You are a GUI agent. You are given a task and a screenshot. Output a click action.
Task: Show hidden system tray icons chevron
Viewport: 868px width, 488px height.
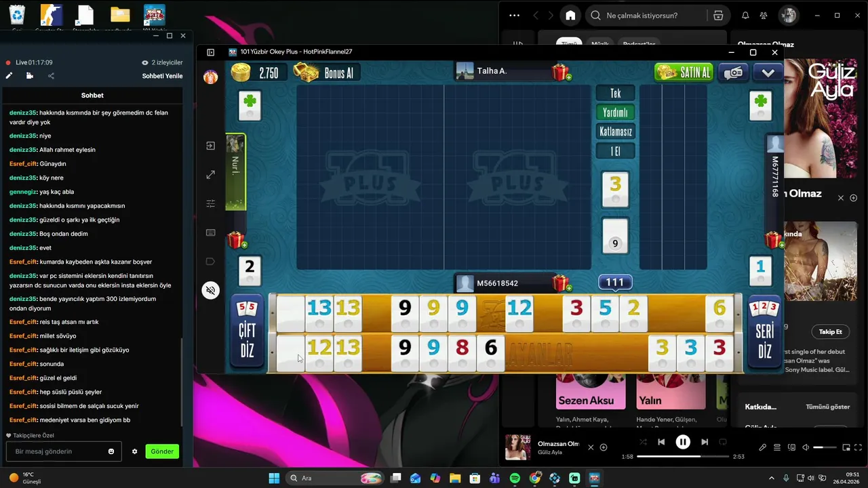coord(772,478)
